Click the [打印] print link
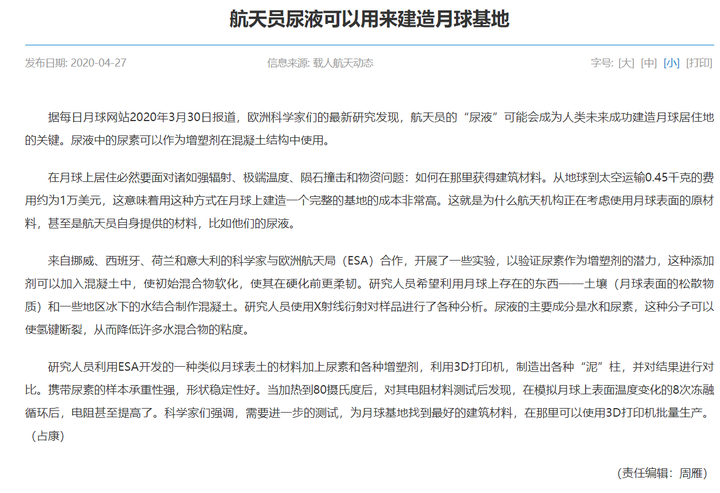720x493 pixels. coord(699,63)
